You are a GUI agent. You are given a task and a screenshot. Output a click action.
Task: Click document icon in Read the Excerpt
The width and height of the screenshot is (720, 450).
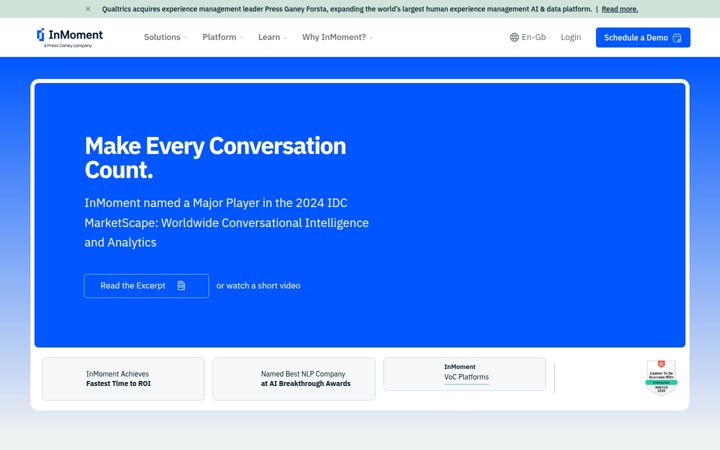(181, 286)
